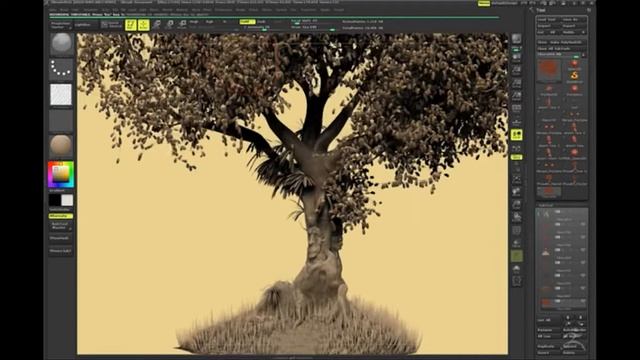Viewport: 640px width, 360px height.
Task: Click the BPR render icon
Action: click(x=517, y=39)
